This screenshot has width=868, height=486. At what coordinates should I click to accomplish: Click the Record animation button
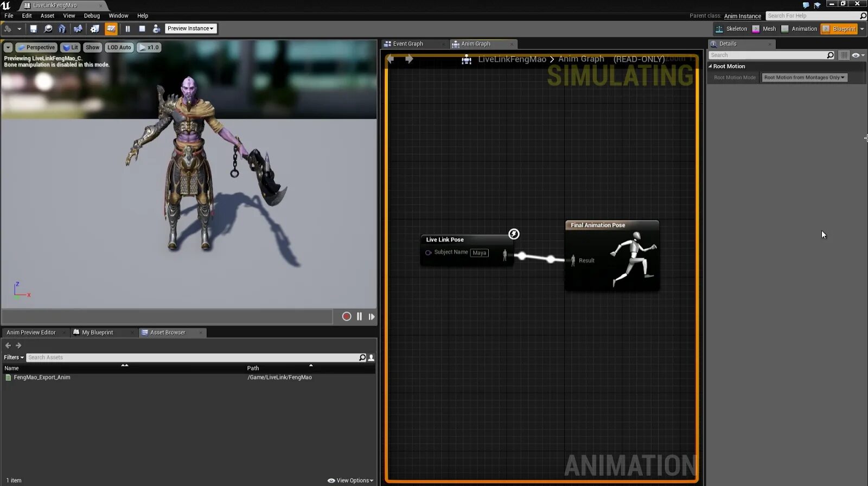347,317
